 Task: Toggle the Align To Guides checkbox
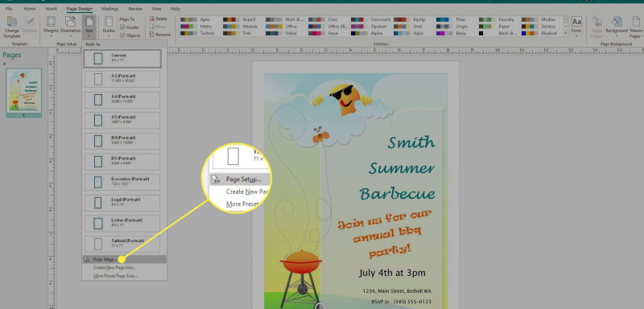pos(123,27)
